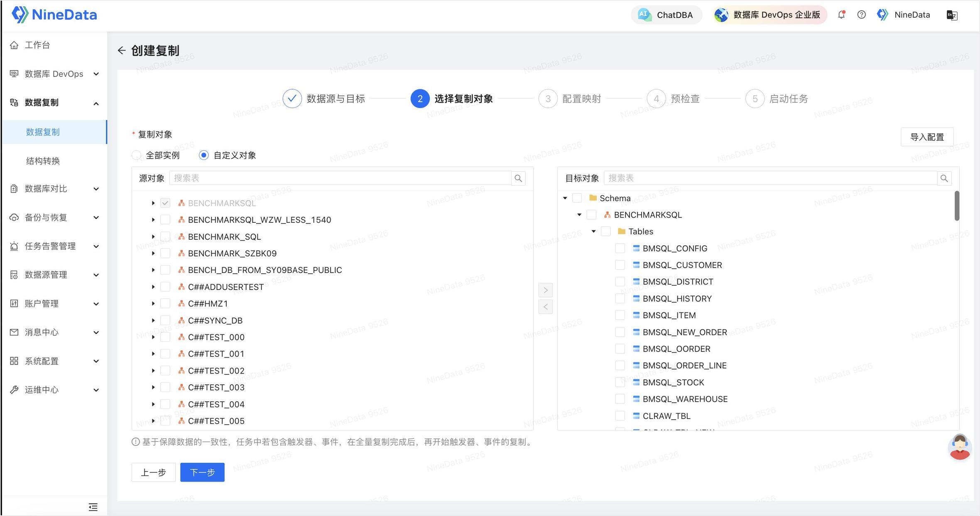The height and width of the screenshot is (516, 980).
Task: Check the C##SYNC_DB checkbox
Action: point(165,320)
